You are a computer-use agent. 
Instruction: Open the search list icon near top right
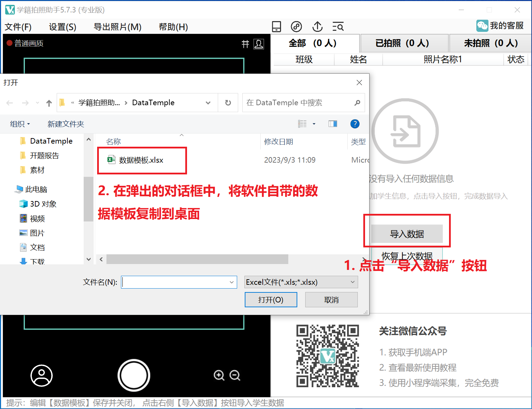point(338,26)
